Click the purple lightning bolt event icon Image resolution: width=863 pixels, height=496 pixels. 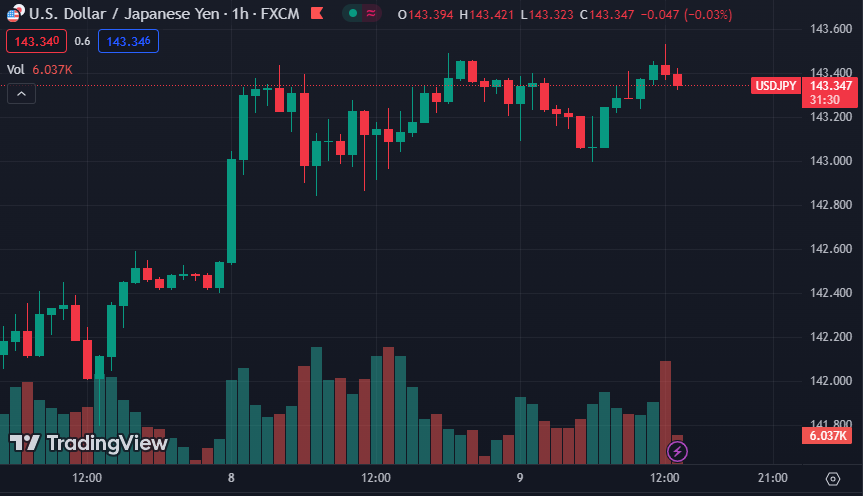coord(678,451)
